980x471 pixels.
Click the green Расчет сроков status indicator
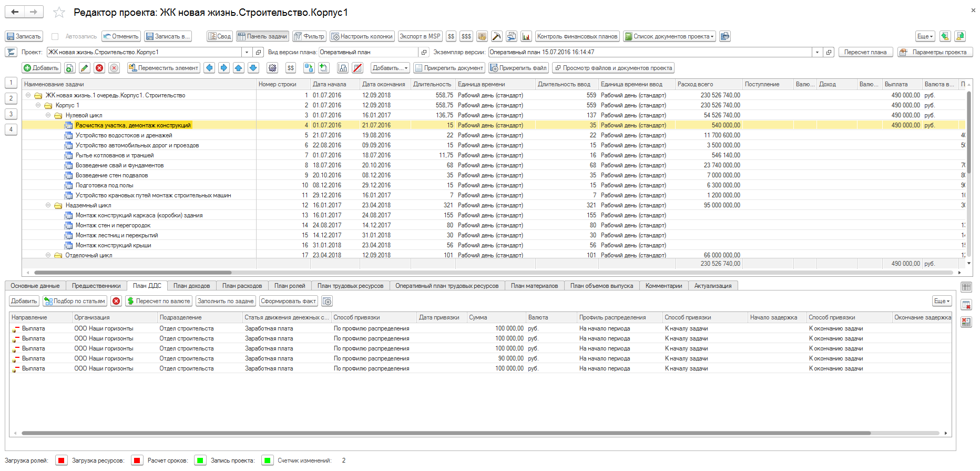tap(200, 460)
